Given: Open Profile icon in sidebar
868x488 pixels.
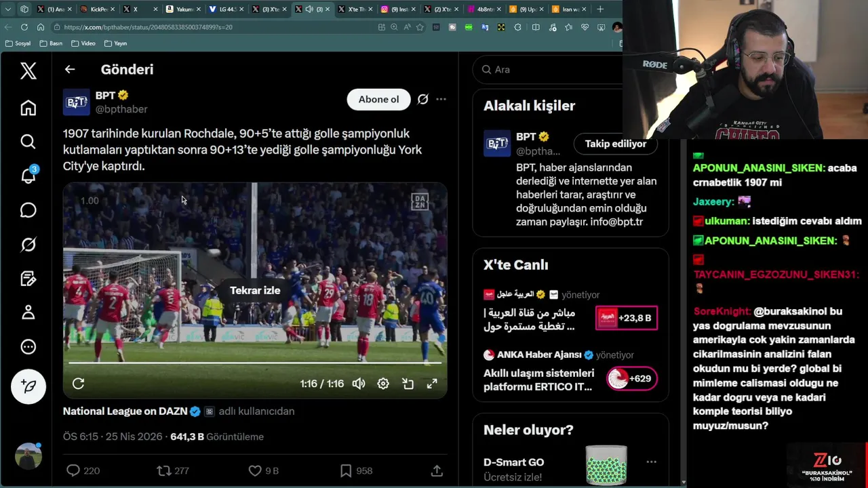Looking at the screenshot, I should pyautogui.click(x=28, y=312).
